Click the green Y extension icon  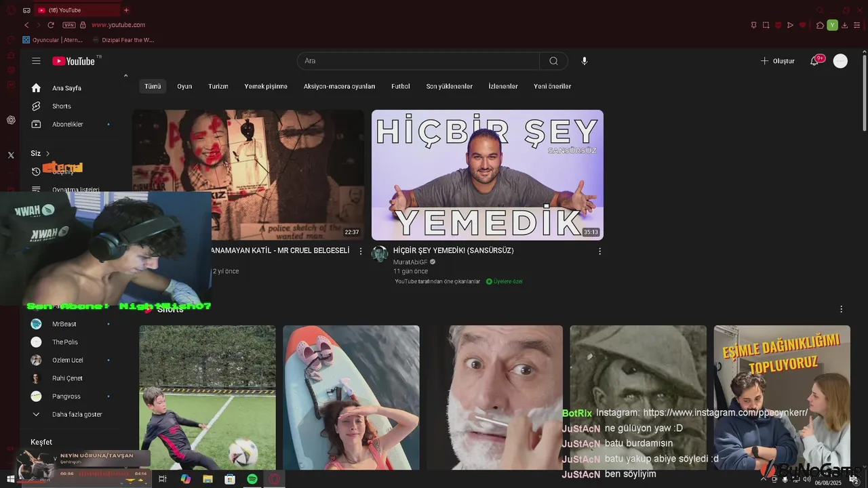[x=832, y=25]
